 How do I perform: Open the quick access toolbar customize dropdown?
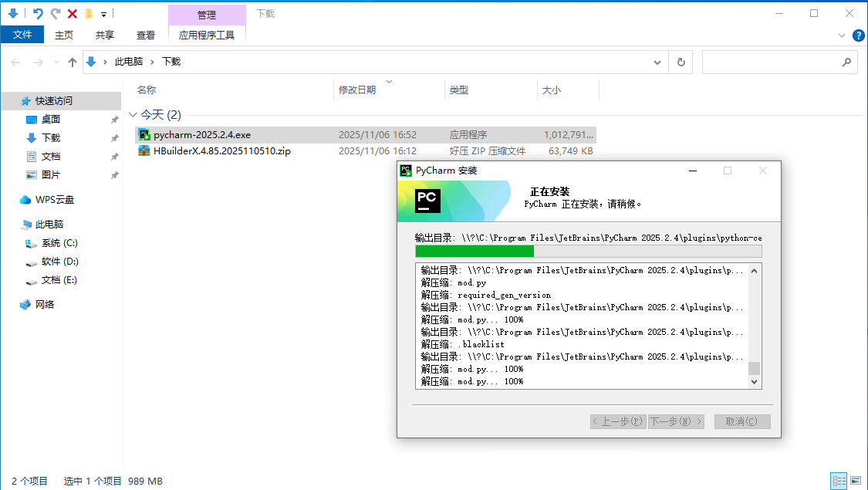[104, 14]
